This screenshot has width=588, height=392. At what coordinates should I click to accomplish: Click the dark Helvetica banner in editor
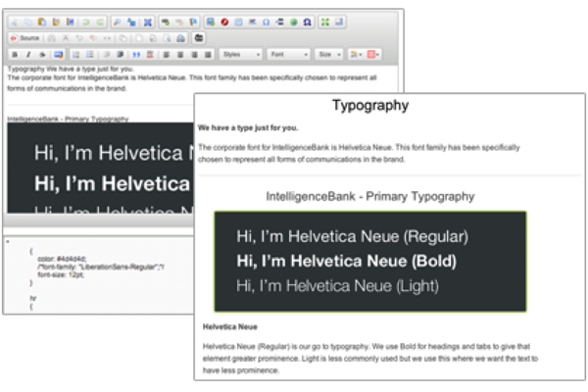(x=101, y=168)
